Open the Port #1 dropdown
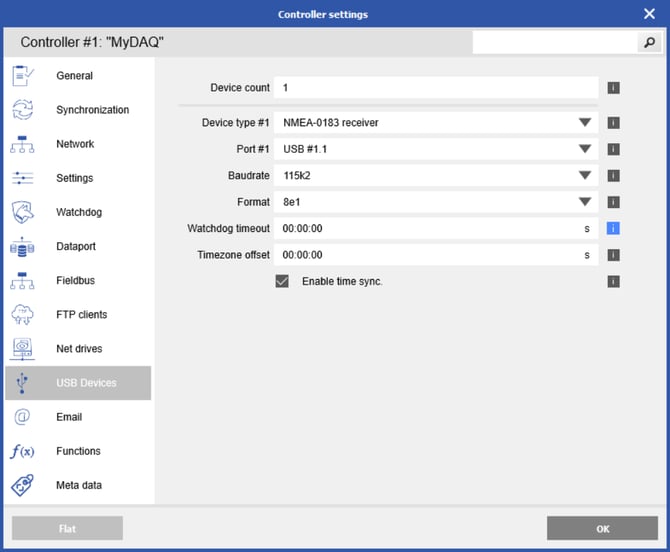Viewport: 670px width, 552px height. coord(585,150)
